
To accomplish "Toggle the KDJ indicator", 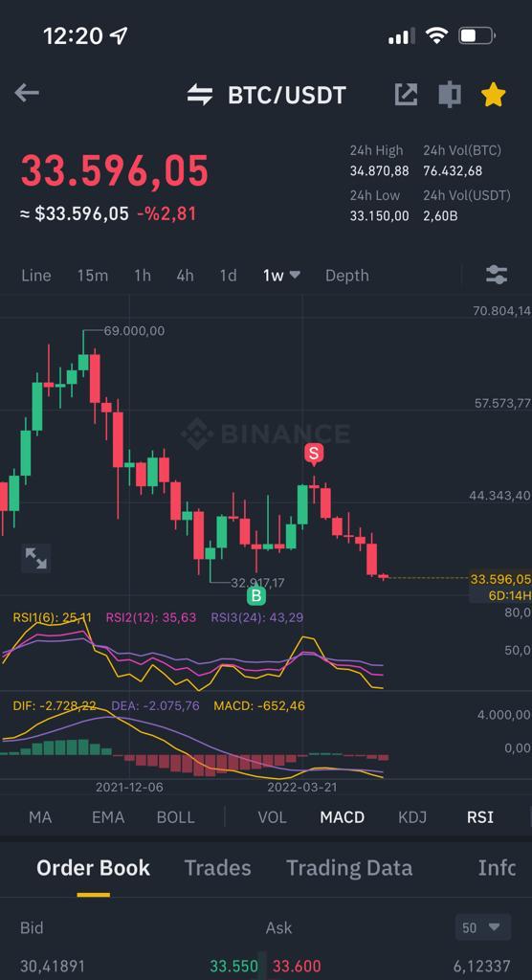I will [412, 817].
